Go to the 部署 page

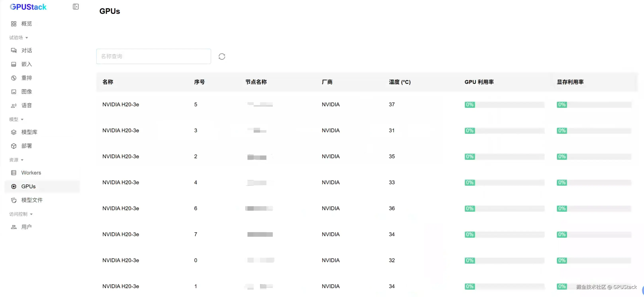pos(42,146)
